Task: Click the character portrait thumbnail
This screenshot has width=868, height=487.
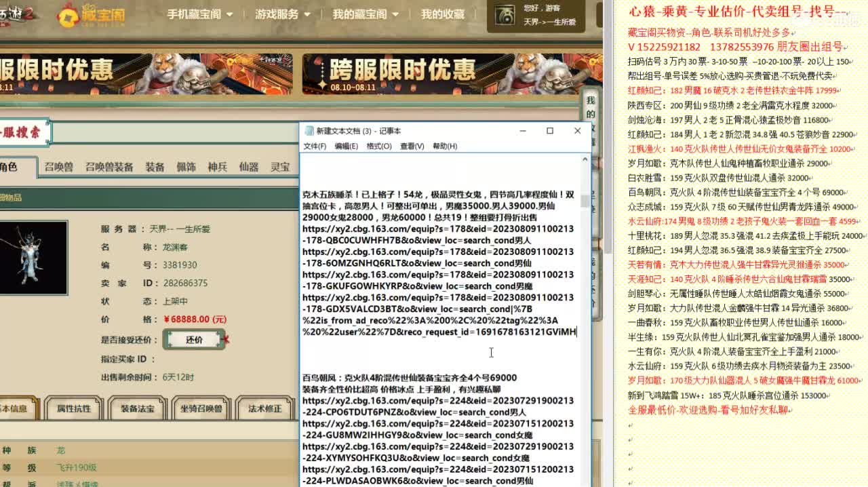Action: (33, 258)
